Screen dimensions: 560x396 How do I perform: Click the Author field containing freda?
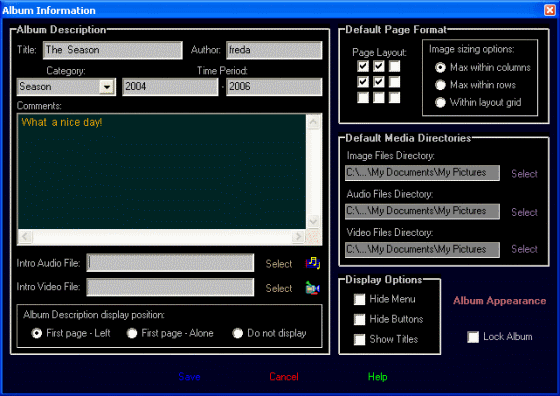tap(274, 50)
